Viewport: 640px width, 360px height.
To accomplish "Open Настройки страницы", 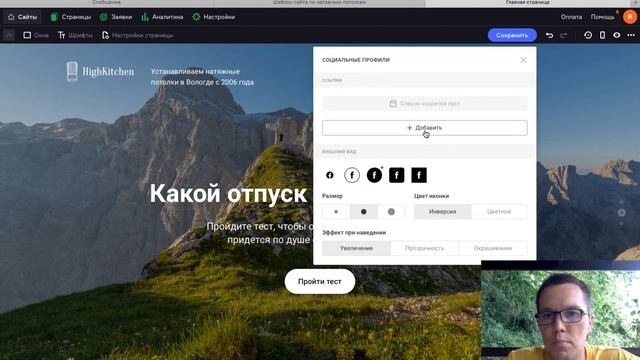I will tap(137, 35).
